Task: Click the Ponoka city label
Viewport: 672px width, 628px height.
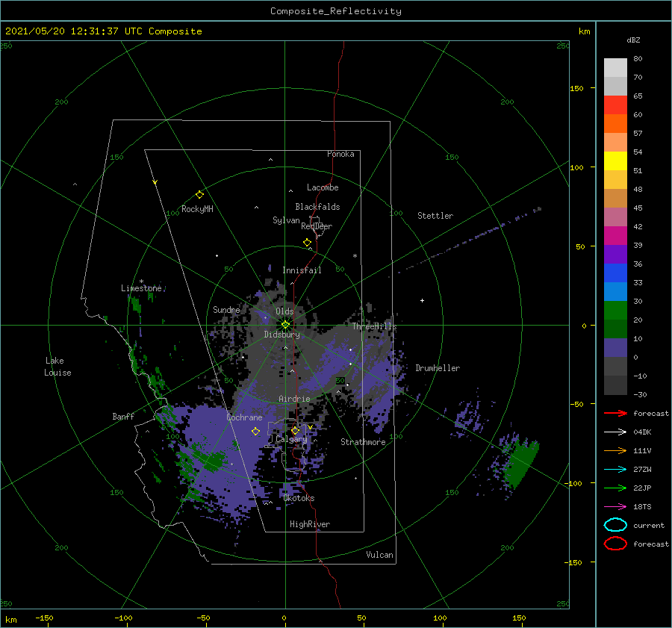Action: (340, 154)
